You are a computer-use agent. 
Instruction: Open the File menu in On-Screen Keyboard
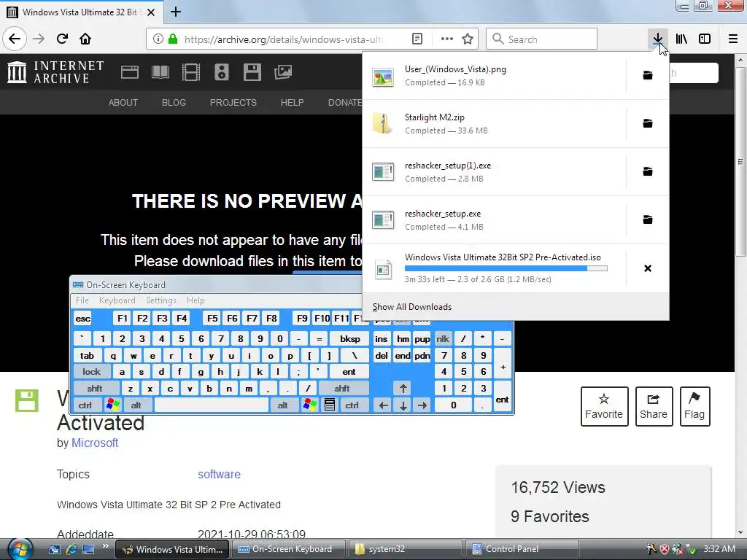pyautogui.click(x=82, y=300)
